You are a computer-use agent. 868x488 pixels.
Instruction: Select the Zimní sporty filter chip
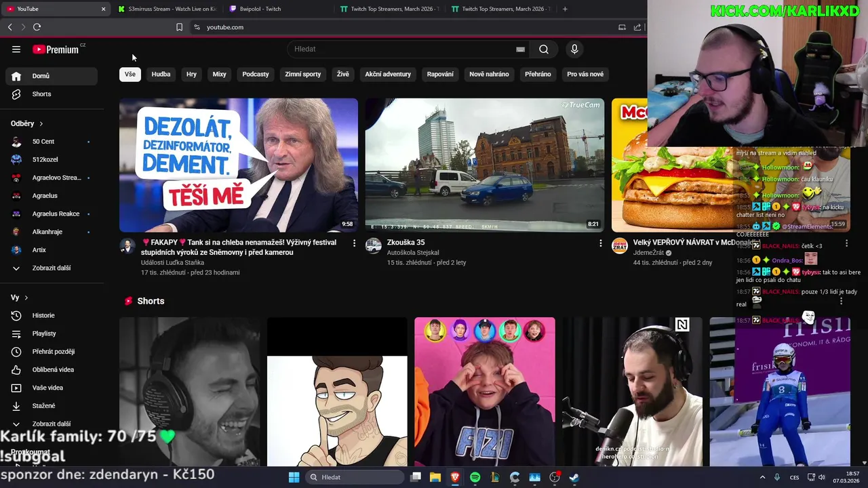(x=303, y=75)
